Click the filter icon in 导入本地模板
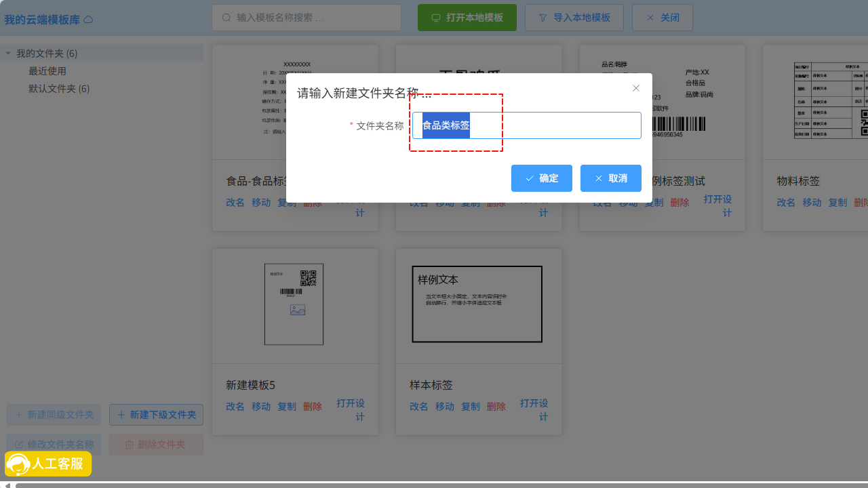Image resolution: width=868 pixels, height=488 pixels. [x=543, y=18]
